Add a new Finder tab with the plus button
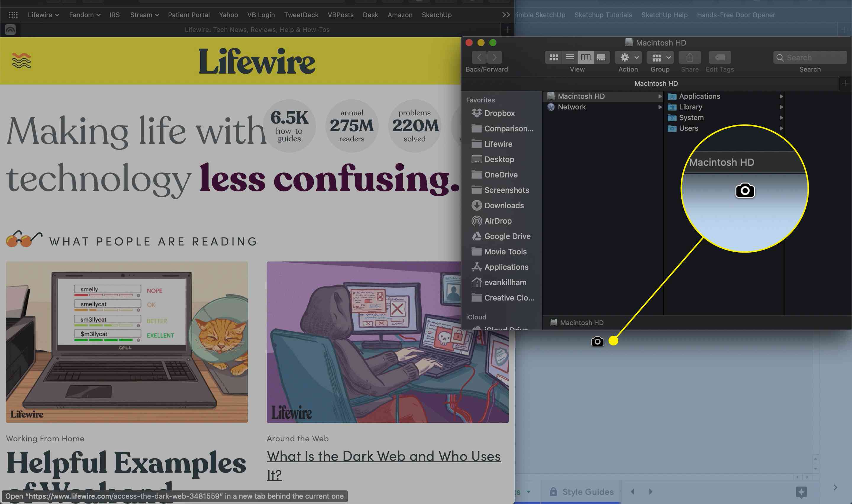Image resolution: width=852 pixels, height=504 pixels. (x=845, y=83)
